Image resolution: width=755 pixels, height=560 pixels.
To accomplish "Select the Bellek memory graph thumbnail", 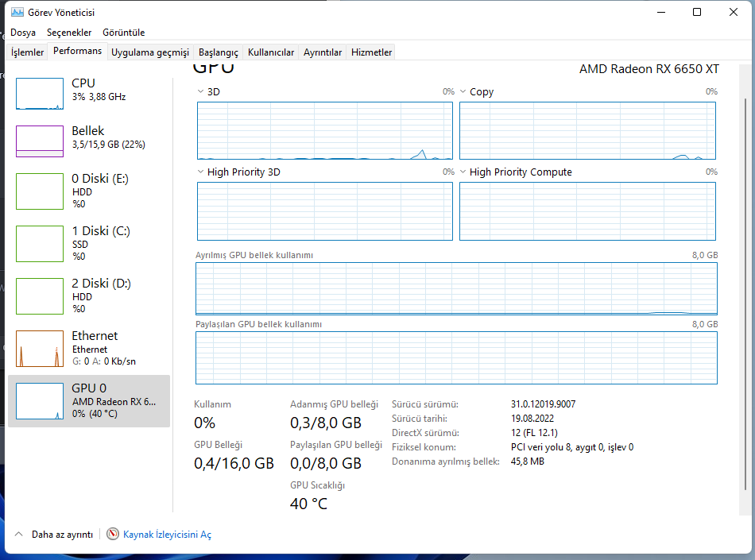I will (40, 141).
